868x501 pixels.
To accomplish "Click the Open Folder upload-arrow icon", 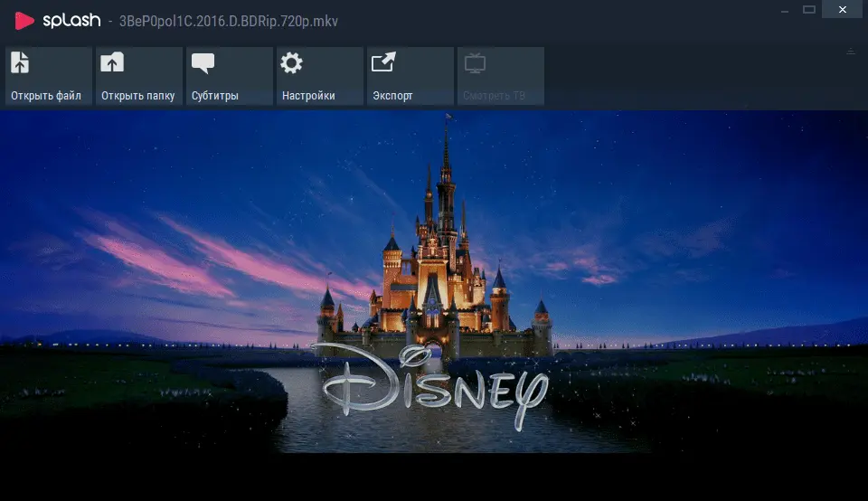I will coord(112,62).
